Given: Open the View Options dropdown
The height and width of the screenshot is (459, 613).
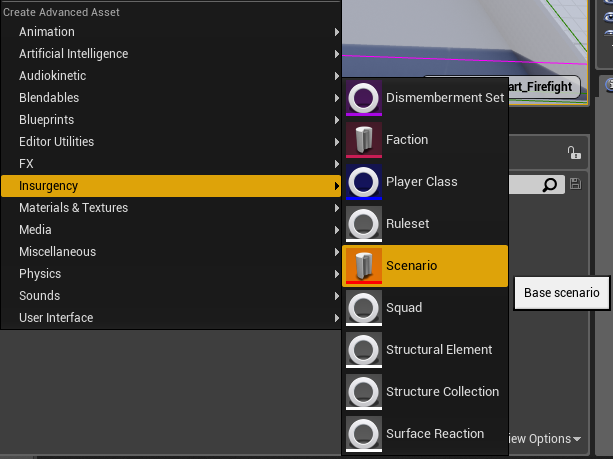Looking at the screenshot, I should (544, 439).
